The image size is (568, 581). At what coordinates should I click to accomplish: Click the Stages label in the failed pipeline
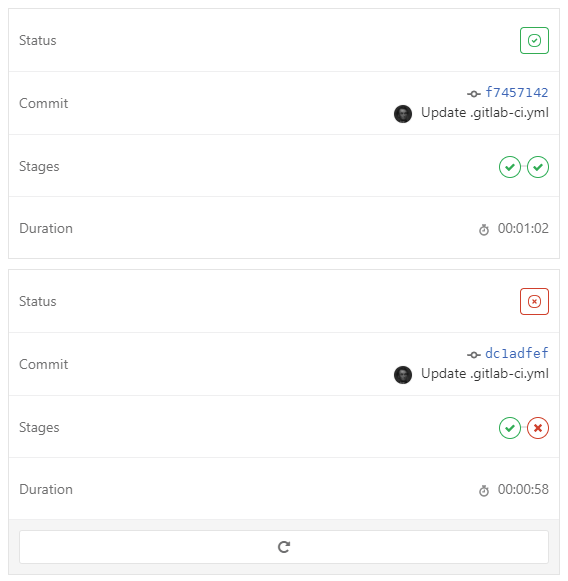tap(39, 427)
